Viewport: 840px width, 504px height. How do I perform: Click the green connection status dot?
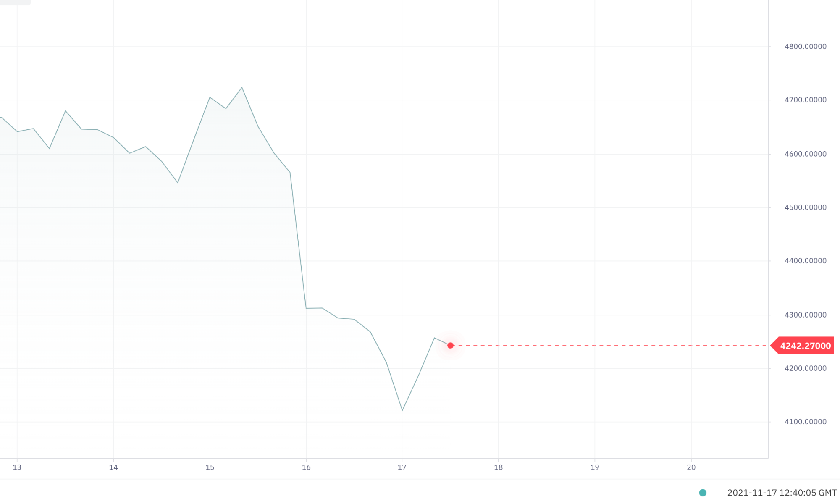pos(703,493)
